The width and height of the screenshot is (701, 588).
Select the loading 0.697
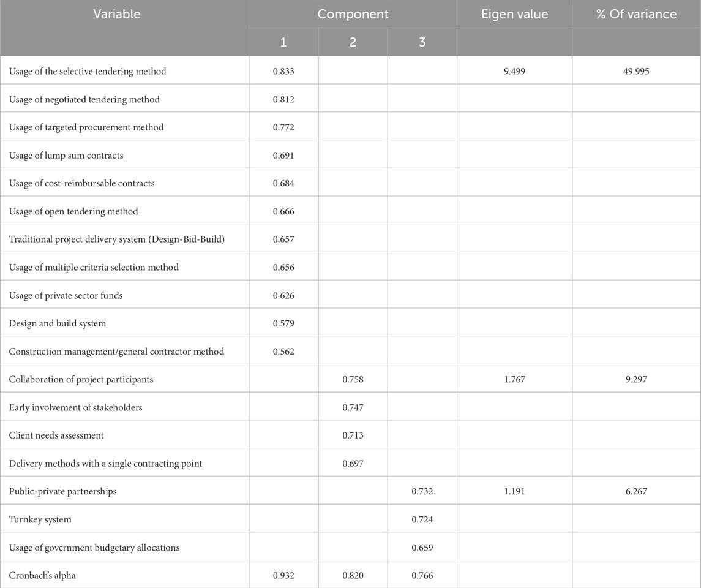point(353,464)
